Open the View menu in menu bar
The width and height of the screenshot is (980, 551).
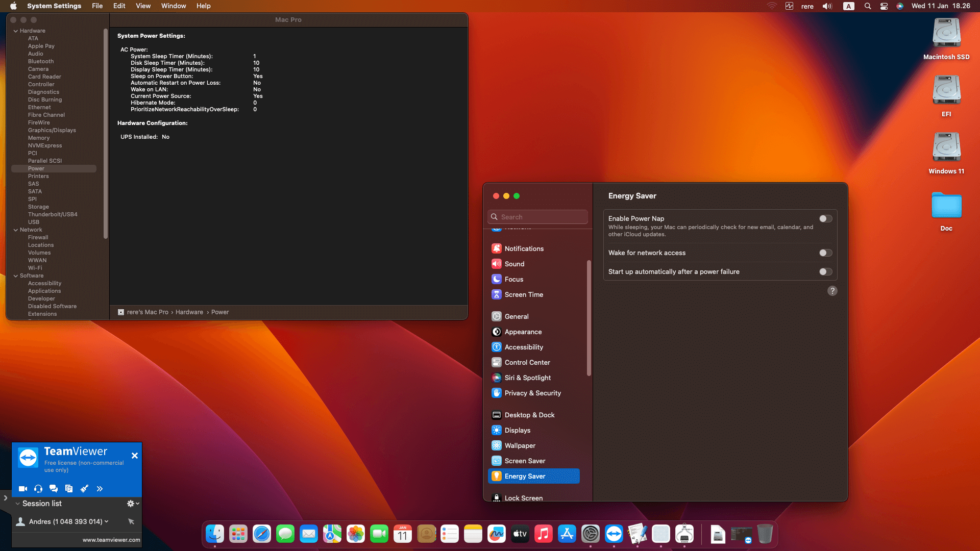[x=143, y=6]
